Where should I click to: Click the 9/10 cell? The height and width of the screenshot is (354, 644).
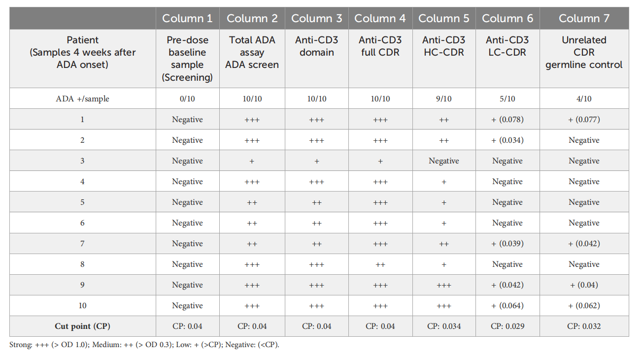point(443,98)
